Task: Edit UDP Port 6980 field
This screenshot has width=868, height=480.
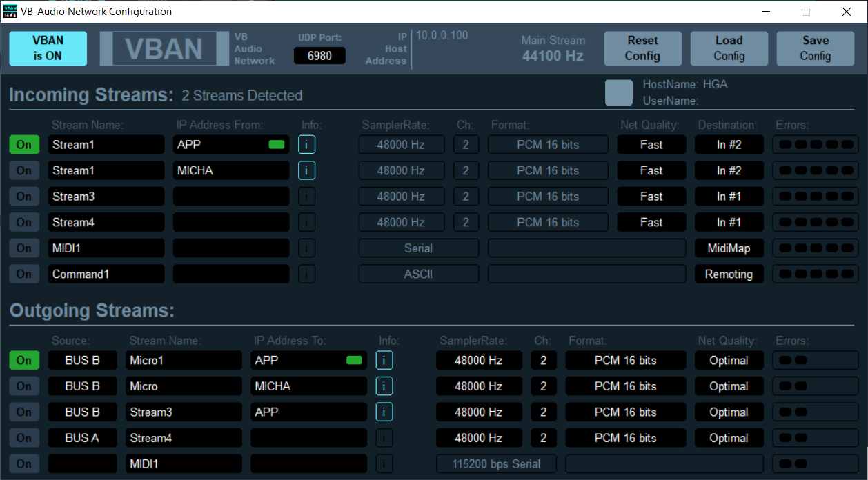Action: 319,56
